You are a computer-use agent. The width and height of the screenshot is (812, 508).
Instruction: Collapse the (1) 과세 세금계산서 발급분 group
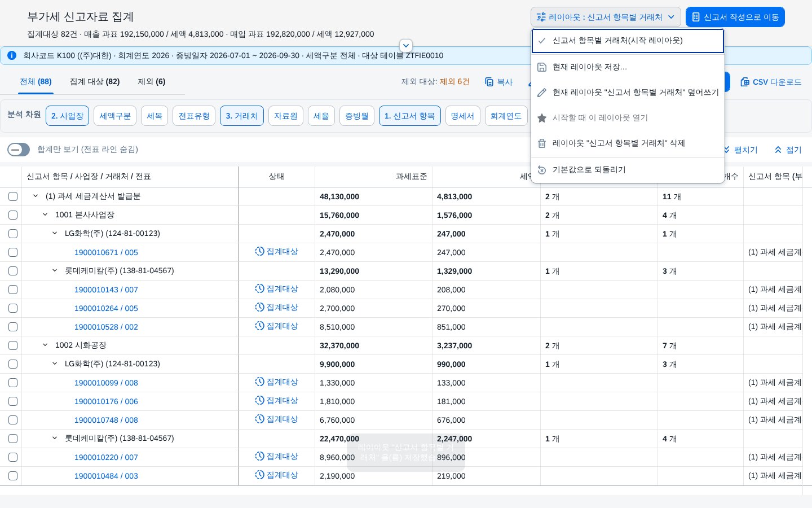pyautogui.click(x=36, y=196)
